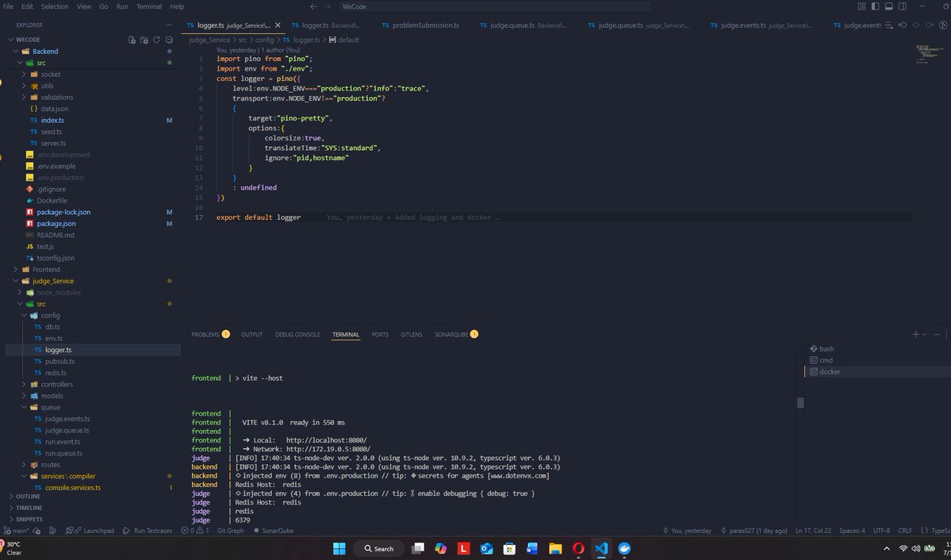The height and width of the screenshot is (560, 951).
Task: Open judge.queue.ts in the explorer
Action: pos(94,430)
